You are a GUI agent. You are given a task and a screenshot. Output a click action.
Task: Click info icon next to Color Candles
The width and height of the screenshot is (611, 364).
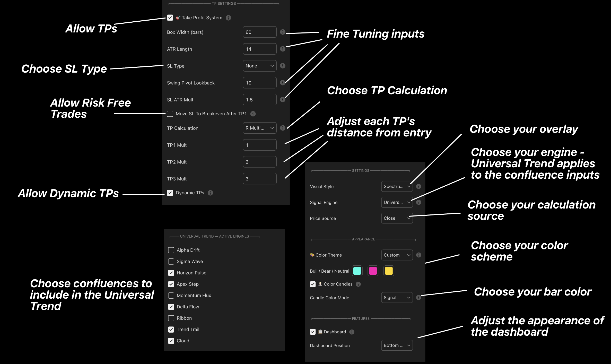point(358,284)
